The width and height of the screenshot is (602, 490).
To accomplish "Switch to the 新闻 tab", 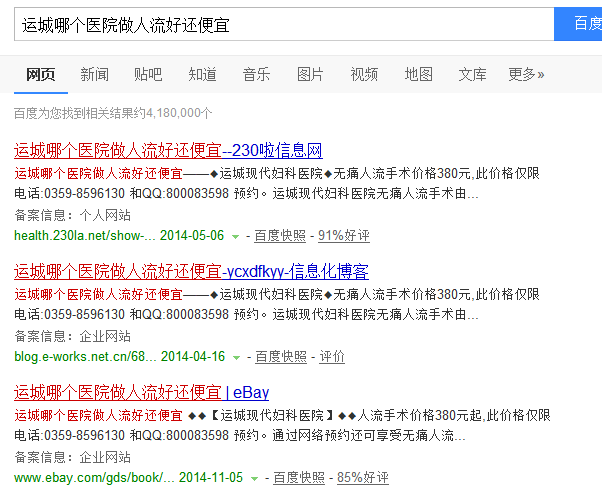I will (x=95, y=74).
